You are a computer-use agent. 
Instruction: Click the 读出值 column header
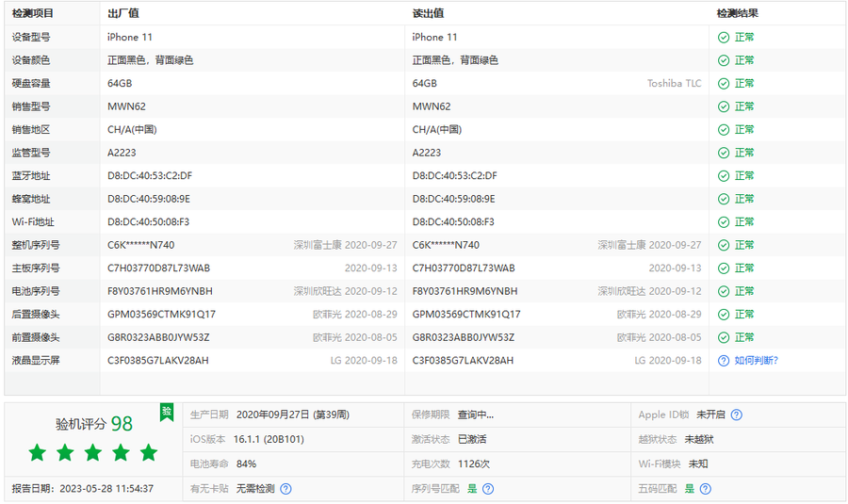pos(428,13)
